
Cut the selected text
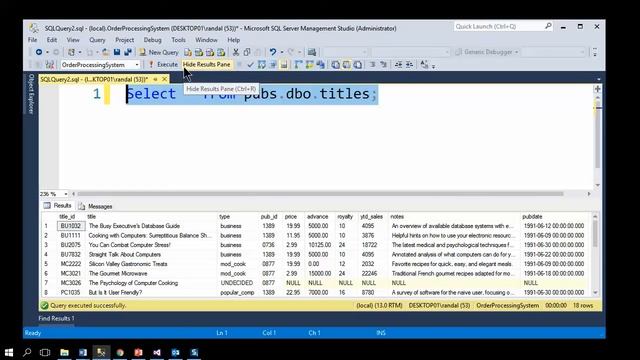point(236,52)
